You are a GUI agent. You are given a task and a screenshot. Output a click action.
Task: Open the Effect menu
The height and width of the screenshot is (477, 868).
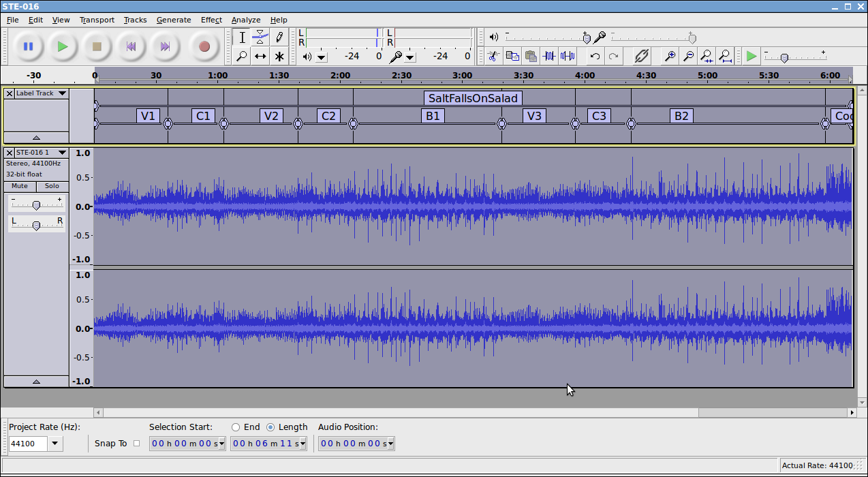[x=211, y=20]
